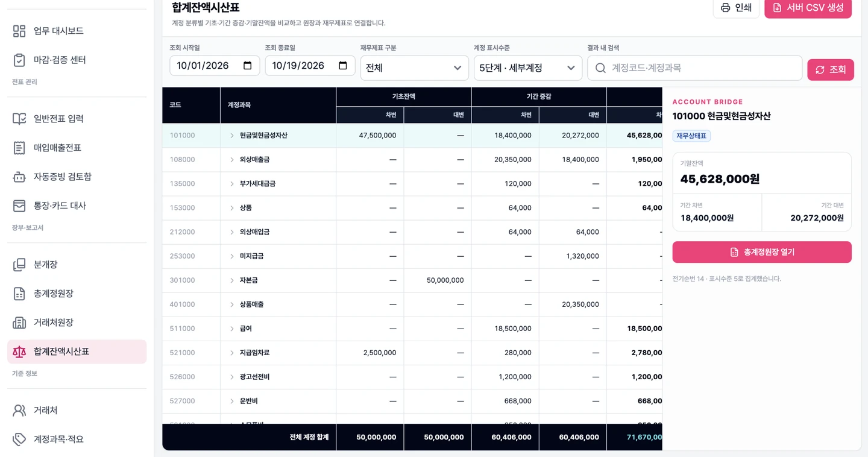
Task: Click 서버 CSV 생성 button
Action: pos(808,8)
